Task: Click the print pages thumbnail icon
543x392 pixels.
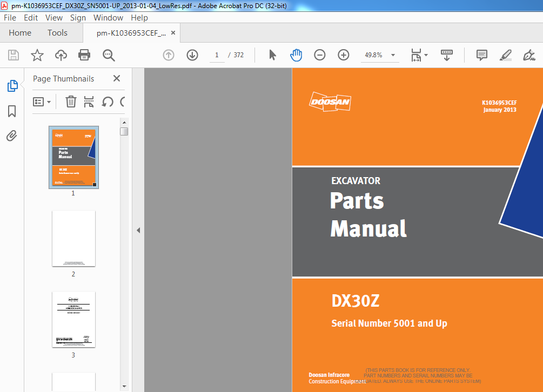Action: pyautogui.click(x=89, y=102)
